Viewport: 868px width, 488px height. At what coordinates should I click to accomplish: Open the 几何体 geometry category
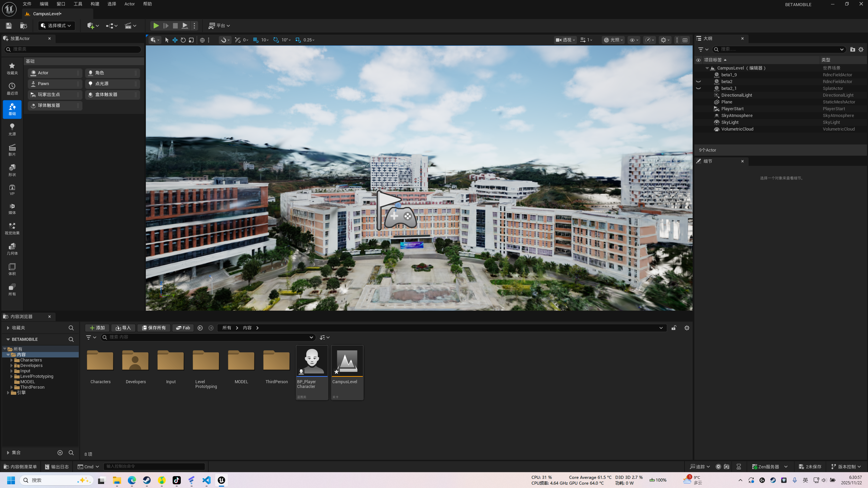click(12, 249)
